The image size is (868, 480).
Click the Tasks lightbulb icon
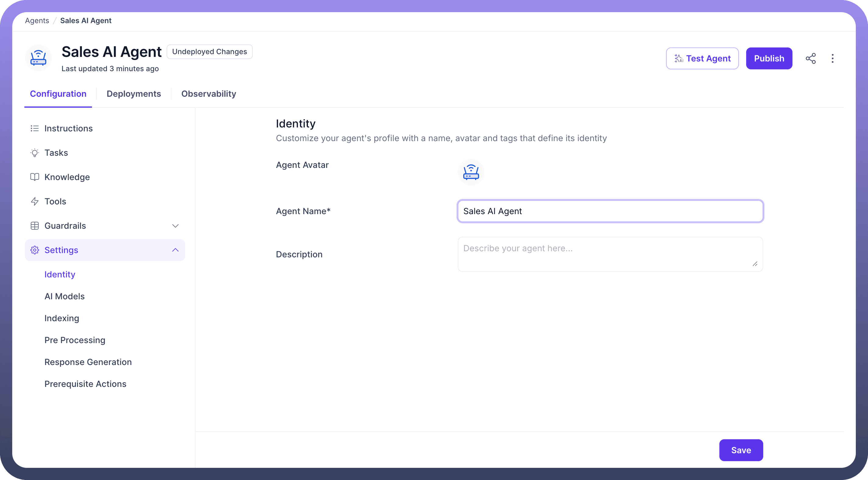click(x=34, y=153)
